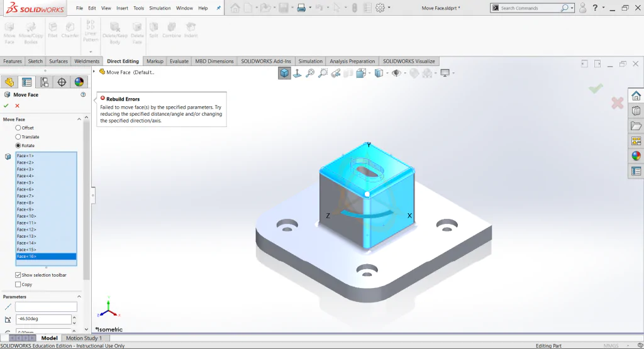Open the SOLIDWORKS Visualize tab
The image size is (644, 349).
point(409,61)
